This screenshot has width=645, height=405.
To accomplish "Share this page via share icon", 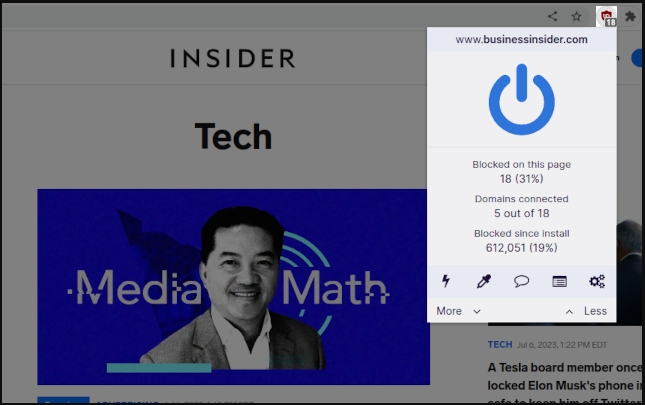I will 553,16.
